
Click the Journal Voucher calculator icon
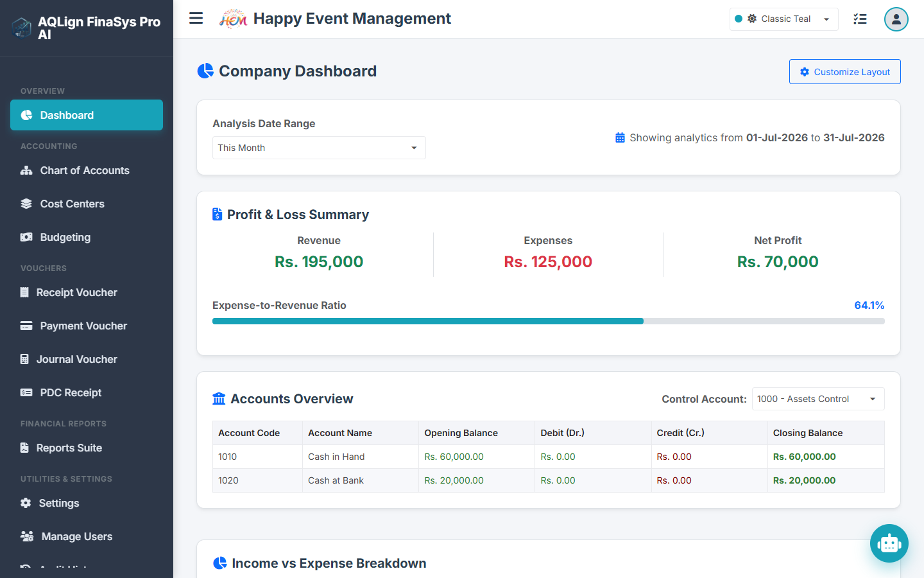[24, 359]
